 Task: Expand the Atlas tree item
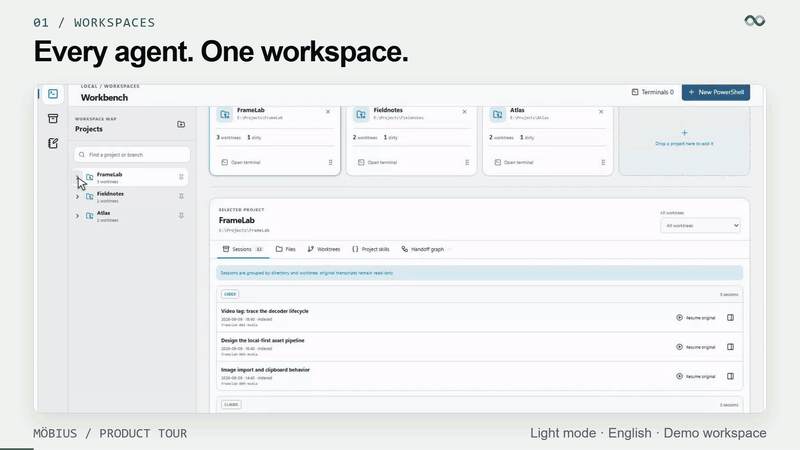coord(78,216)
